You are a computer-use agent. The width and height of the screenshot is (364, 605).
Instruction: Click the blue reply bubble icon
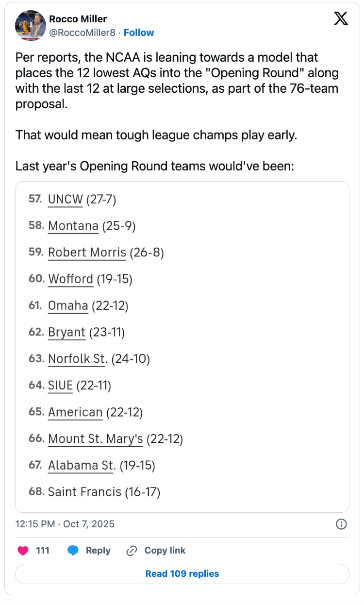click(x=73, y=551)
